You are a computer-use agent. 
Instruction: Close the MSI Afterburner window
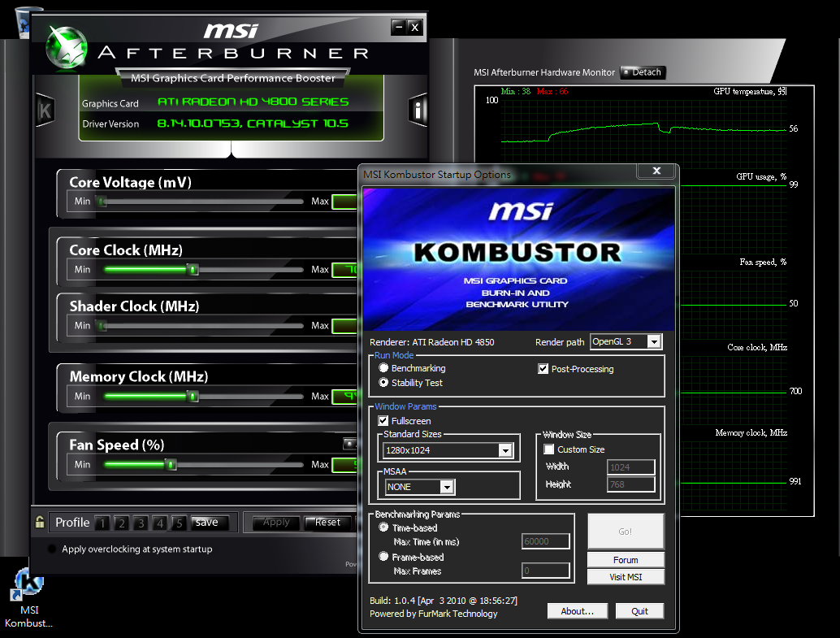pyautogui.click(x=414, y=27)
